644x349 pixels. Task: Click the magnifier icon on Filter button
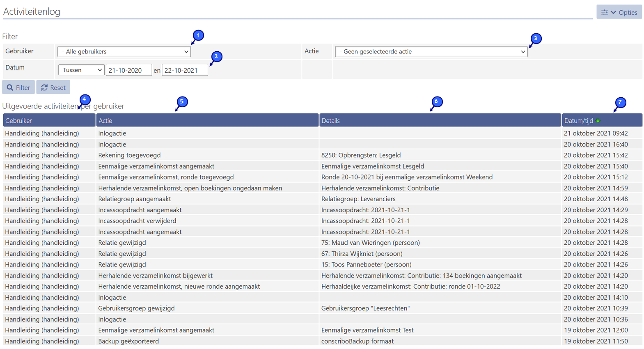[x=10, y=88]
